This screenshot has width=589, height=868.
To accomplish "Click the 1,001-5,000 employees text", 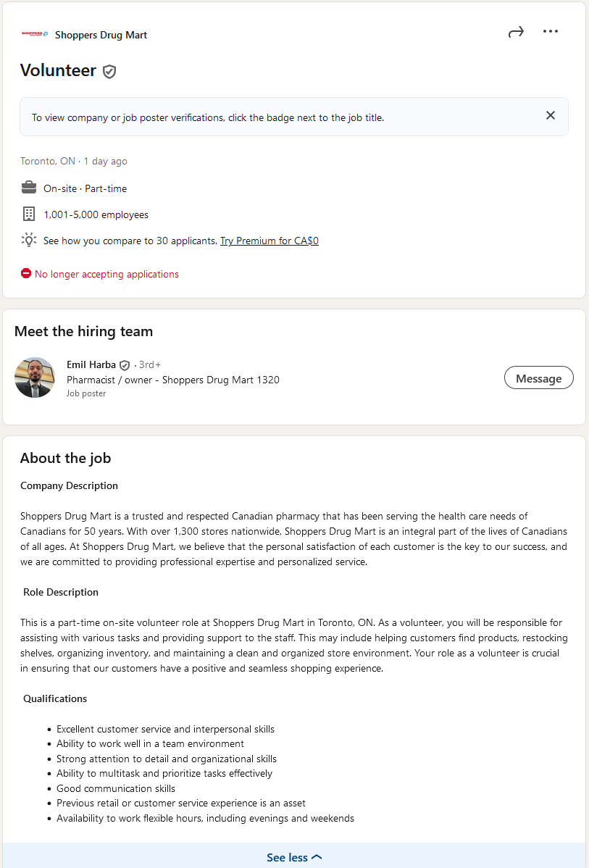I will click(96, 214).
